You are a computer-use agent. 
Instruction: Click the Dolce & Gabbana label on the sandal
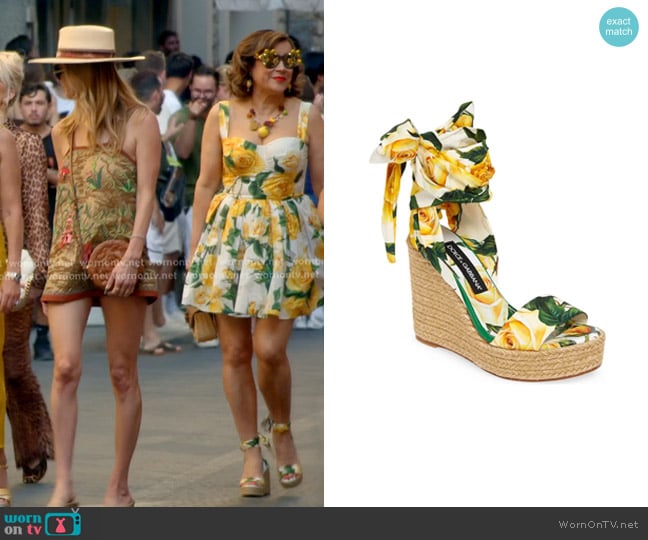click(467, 267)
